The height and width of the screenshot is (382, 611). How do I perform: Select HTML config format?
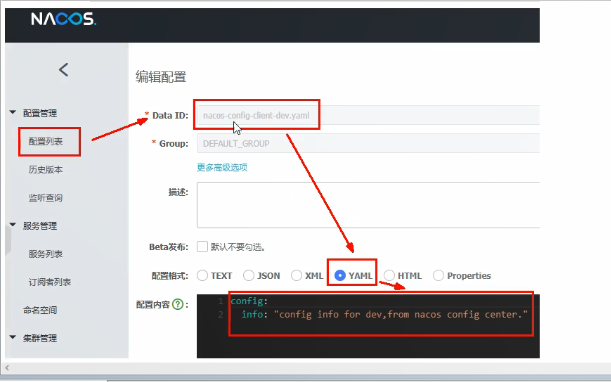389,276
